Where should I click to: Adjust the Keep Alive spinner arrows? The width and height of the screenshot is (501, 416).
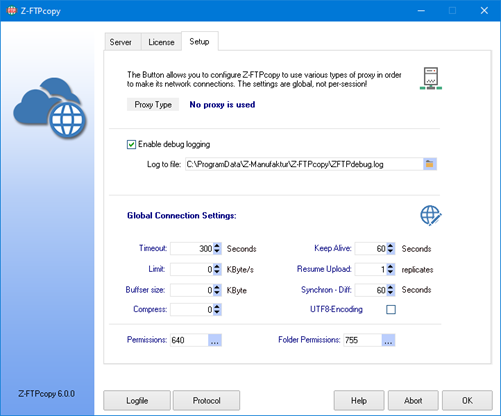(391, 249)
